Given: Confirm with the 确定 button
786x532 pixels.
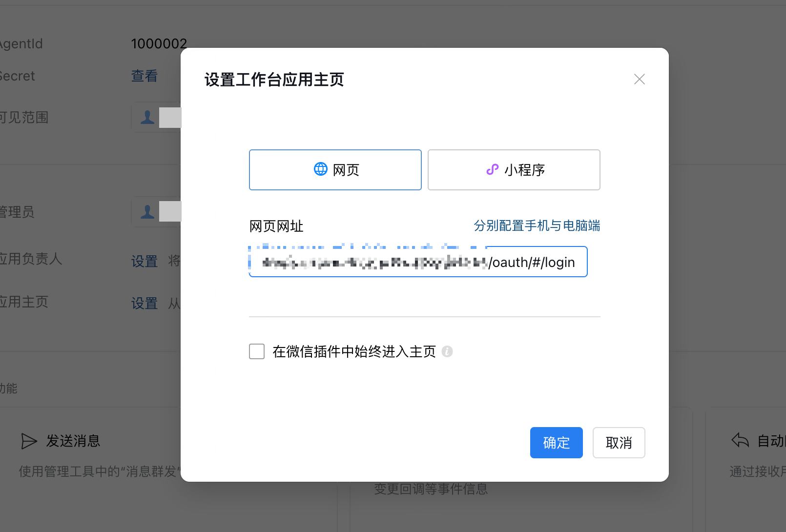Looking at the screenshot, I should 557,443.
